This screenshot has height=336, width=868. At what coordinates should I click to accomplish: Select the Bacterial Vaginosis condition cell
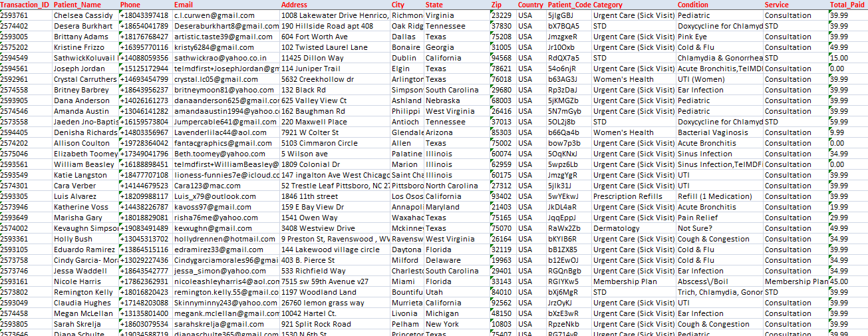click(719, 132)
